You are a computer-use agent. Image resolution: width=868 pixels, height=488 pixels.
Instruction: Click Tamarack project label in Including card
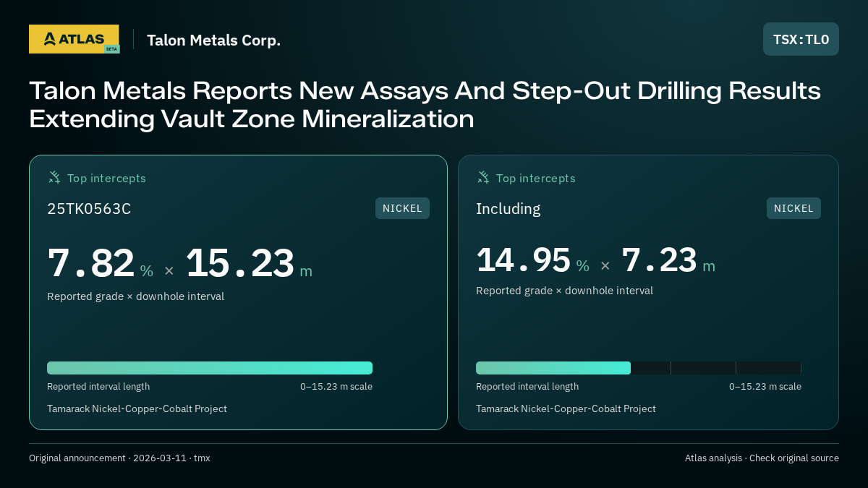point(566,408)
